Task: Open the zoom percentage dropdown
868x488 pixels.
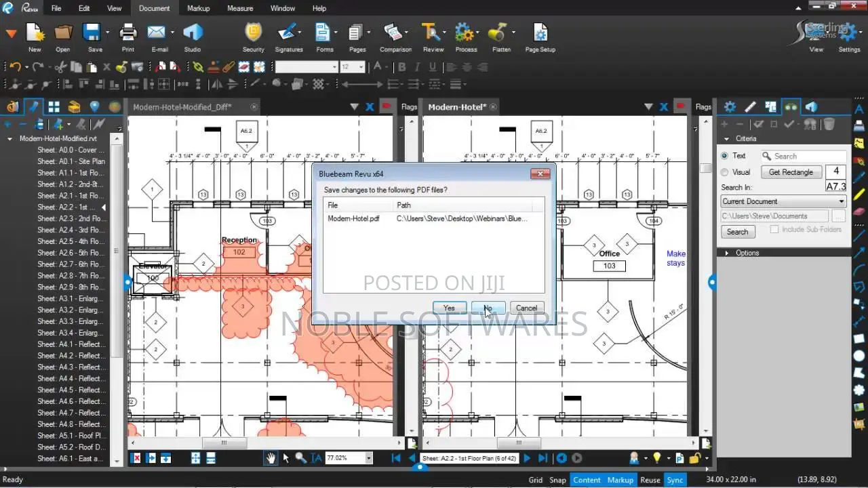Action: pos(369,458)
